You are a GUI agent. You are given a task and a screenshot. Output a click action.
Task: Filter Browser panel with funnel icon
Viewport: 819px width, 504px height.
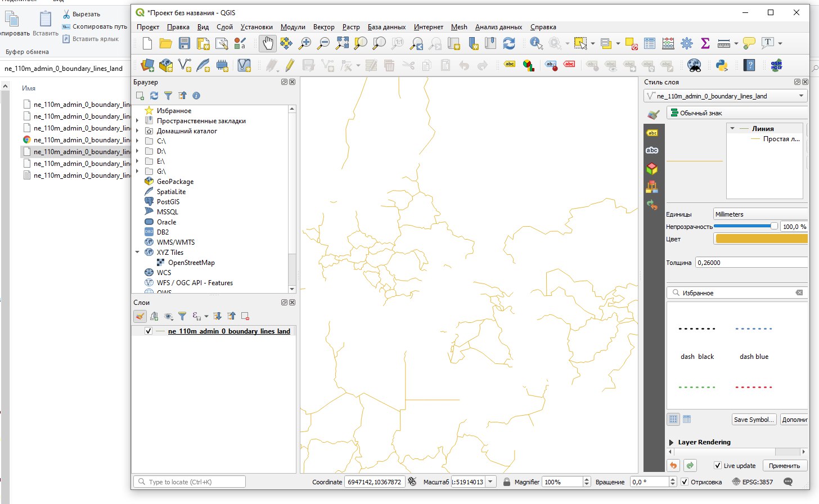pyautogui.click(x=168, y=96)
